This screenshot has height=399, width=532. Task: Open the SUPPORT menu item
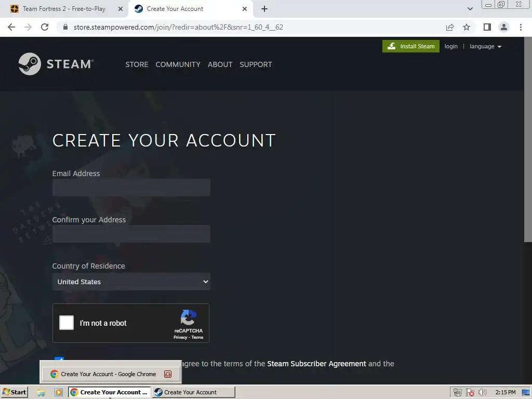(x=256, y=64)
